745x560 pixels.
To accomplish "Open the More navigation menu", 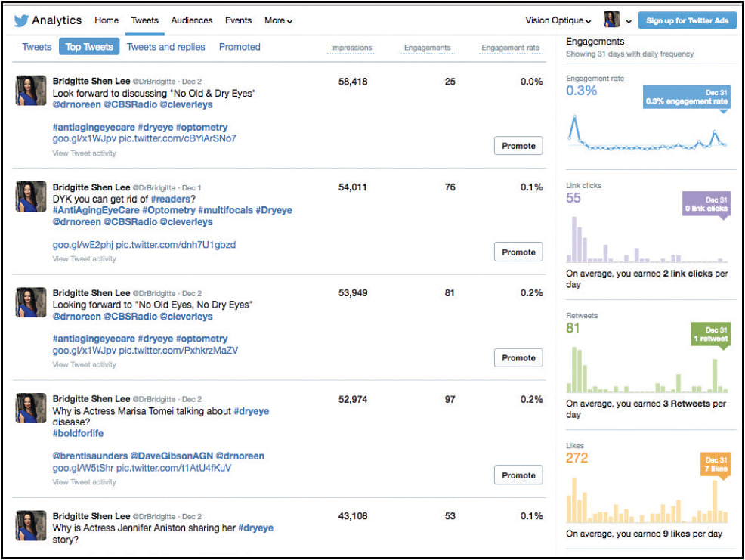I will 277,20.
